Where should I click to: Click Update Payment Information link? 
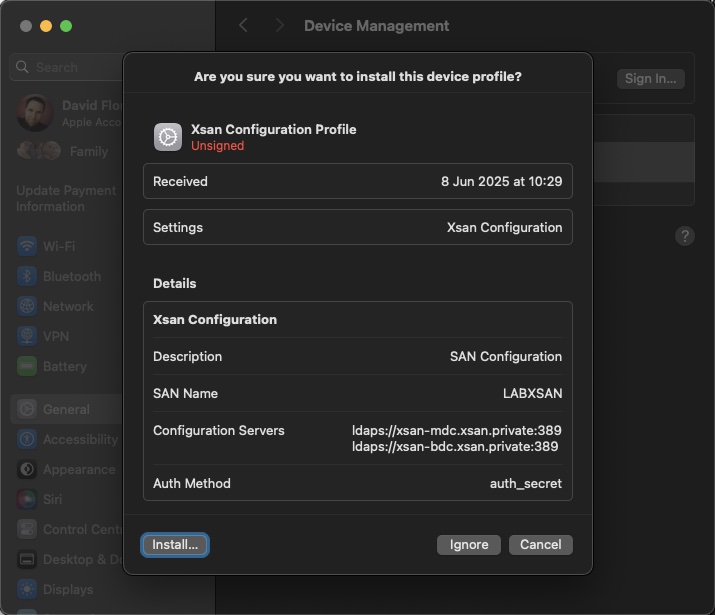[x=67, y=198]
